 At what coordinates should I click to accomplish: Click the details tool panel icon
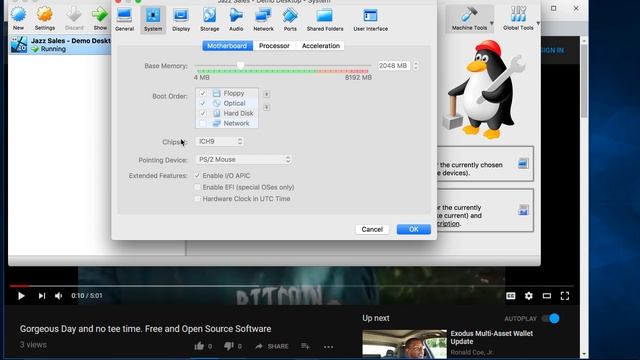click(523, 163)
